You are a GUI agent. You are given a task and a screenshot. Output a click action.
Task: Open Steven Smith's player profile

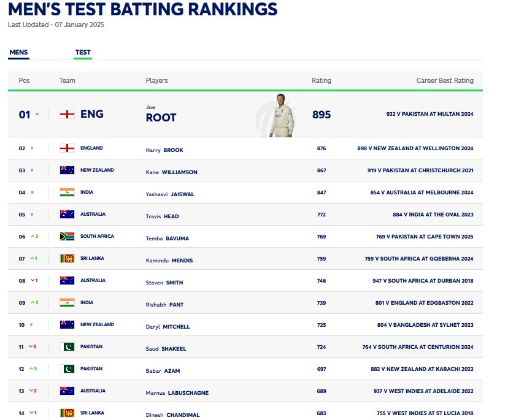click(164, 283)
